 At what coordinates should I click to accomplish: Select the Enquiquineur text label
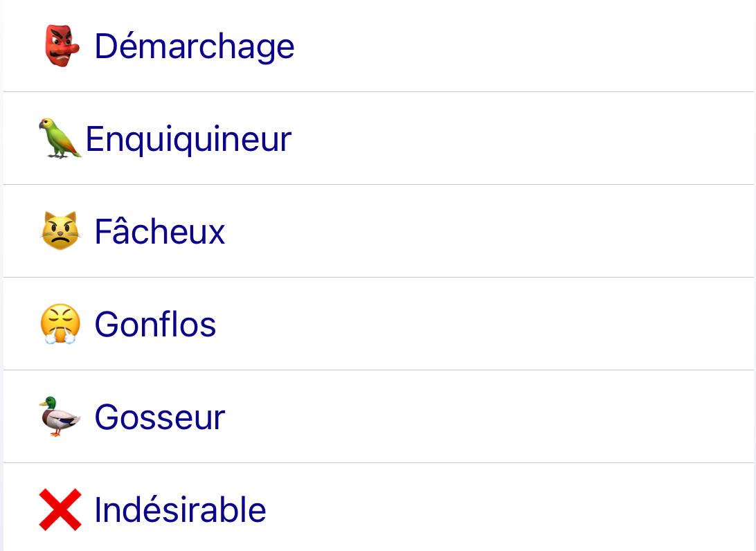pos(188,139)
